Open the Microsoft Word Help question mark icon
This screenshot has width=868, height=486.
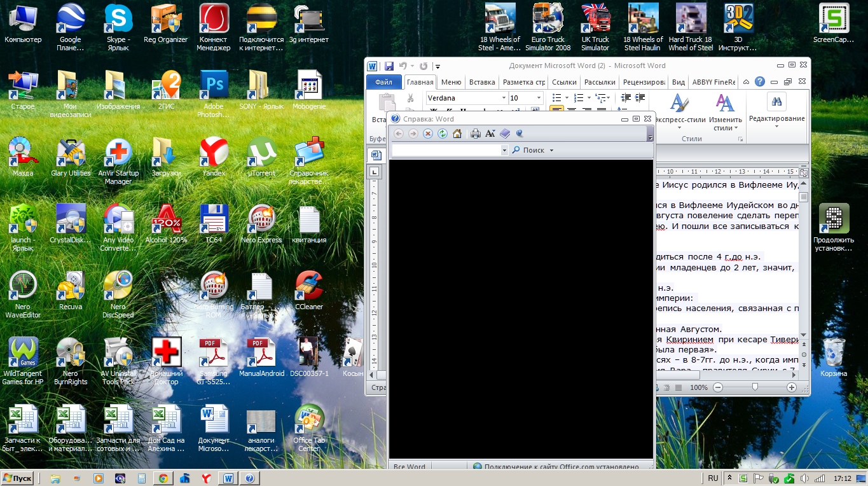(x=759, y=82)
